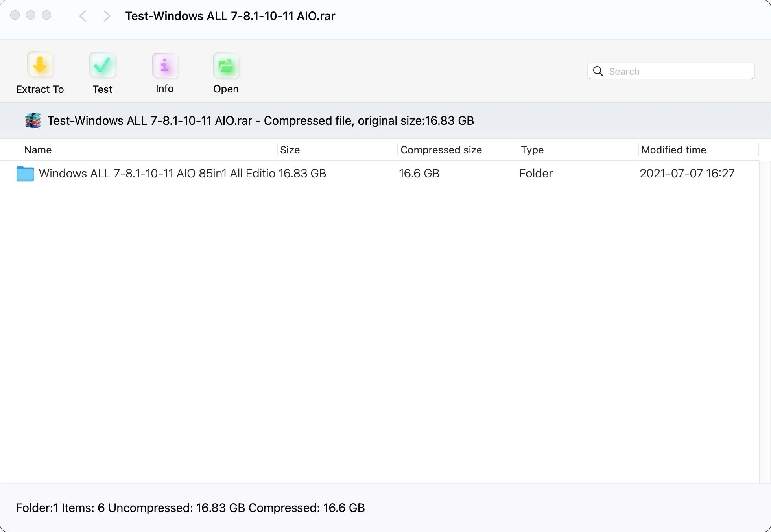The image size is (771, 532).
Task: Sort by Modified time column header
Action: tap(673, 150)
